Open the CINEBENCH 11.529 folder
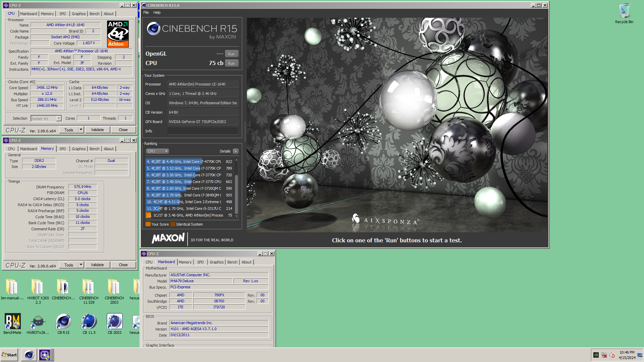This screenshot has height=362, width=644. click(x=89, y=291)
